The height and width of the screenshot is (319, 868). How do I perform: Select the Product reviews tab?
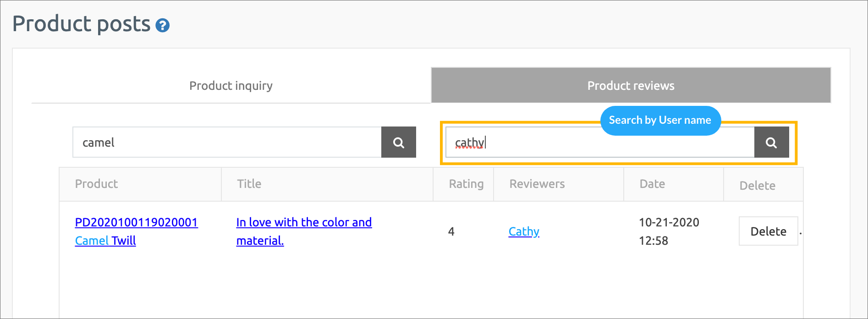pyautogui.click(x=631, y=86)
